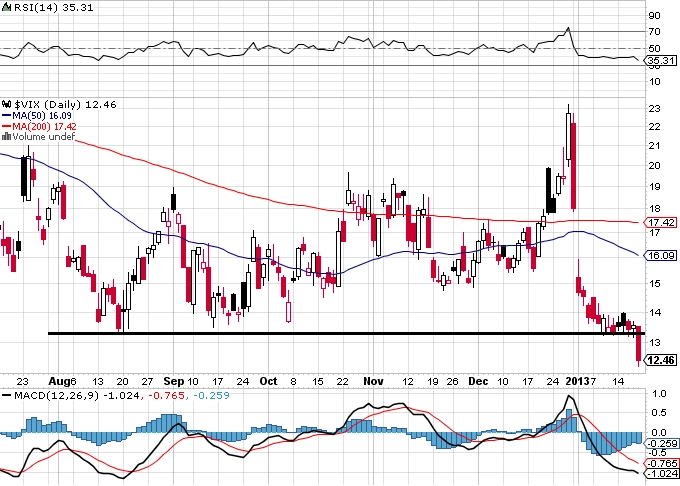Image resolution: width=680 pixels, height=486 pixels.
Task: Click the MA(50) 16.09 legend text
Action: pos(42,114)
